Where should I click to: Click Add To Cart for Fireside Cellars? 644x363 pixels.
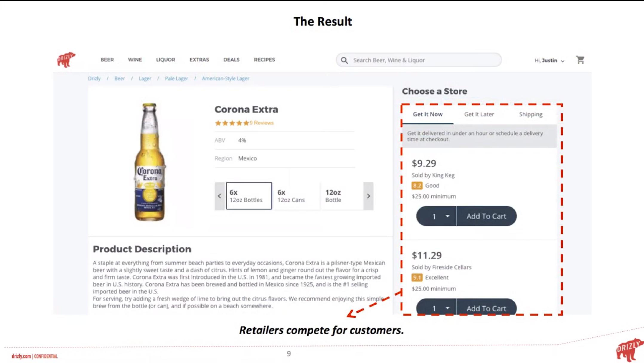point(486,308)
